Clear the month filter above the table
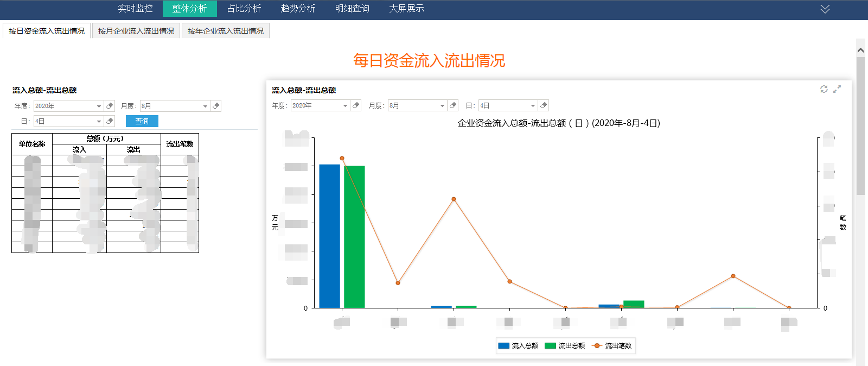Screen dimensions: 868x366 click(x=216, y=106)
